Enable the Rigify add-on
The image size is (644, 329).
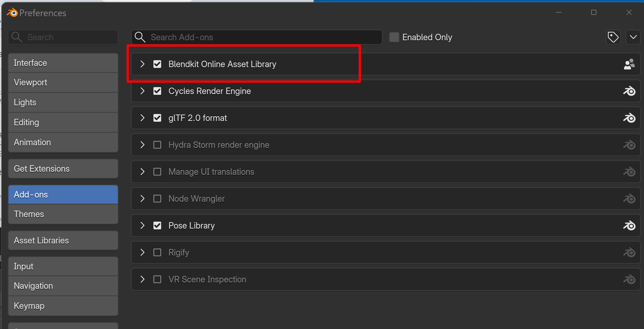tap(157, 252)
